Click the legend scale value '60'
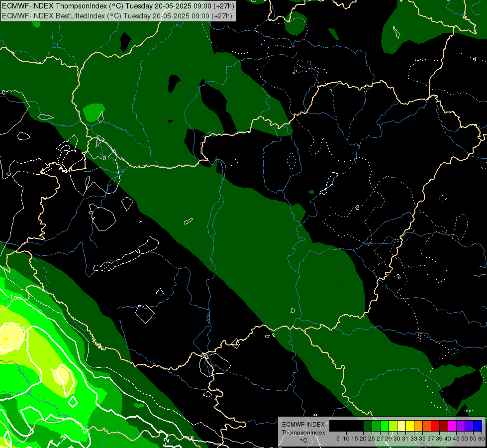This screenshot has height=448, width=487. 481,439
